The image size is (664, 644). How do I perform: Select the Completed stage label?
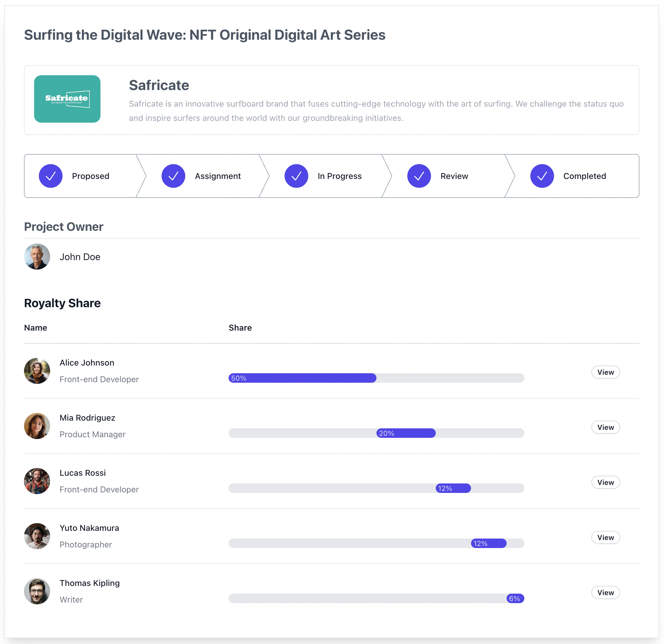[x=584, y=176]
